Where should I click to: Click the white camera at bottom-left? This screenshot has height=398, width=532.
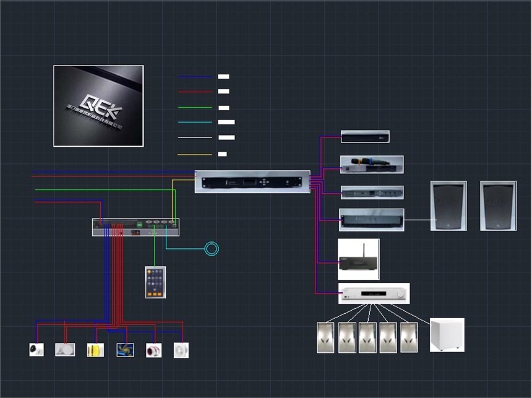[x=36, y=350]
